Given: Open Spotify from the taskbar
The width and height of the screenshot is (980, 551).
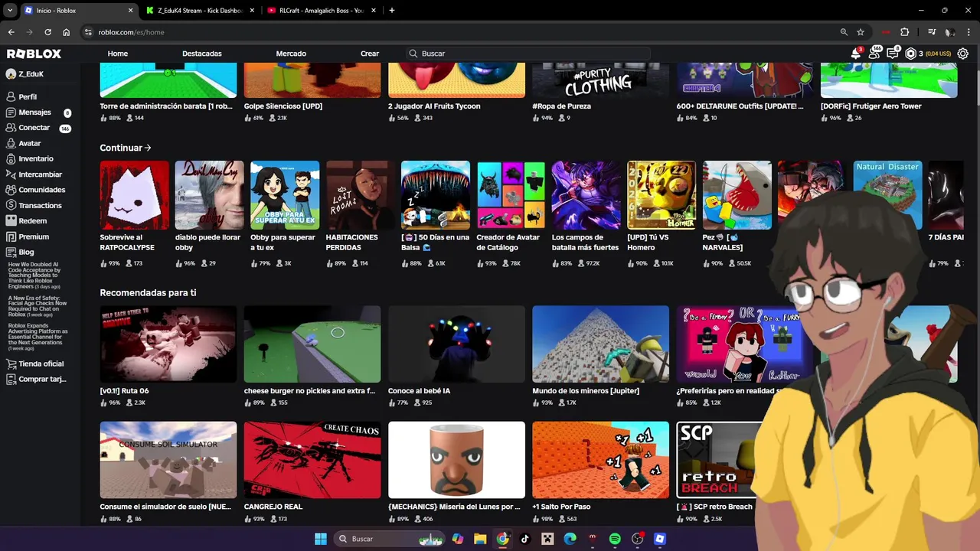Looking at the screenshot, I should (615, 539).
